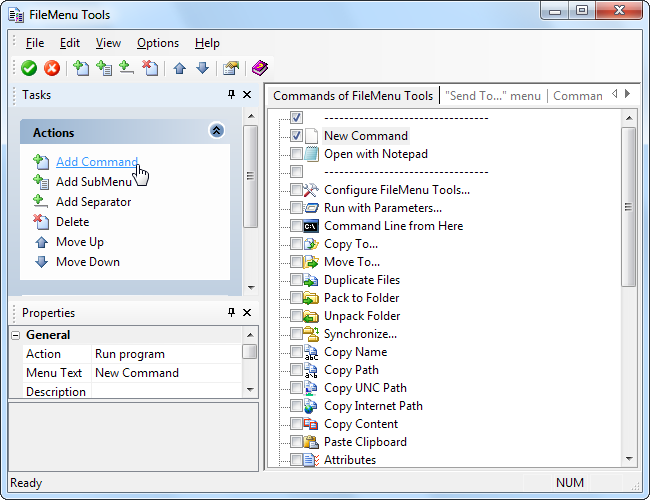
Task: Click the folder properties toolbar icon
Action: click(231, 68)
